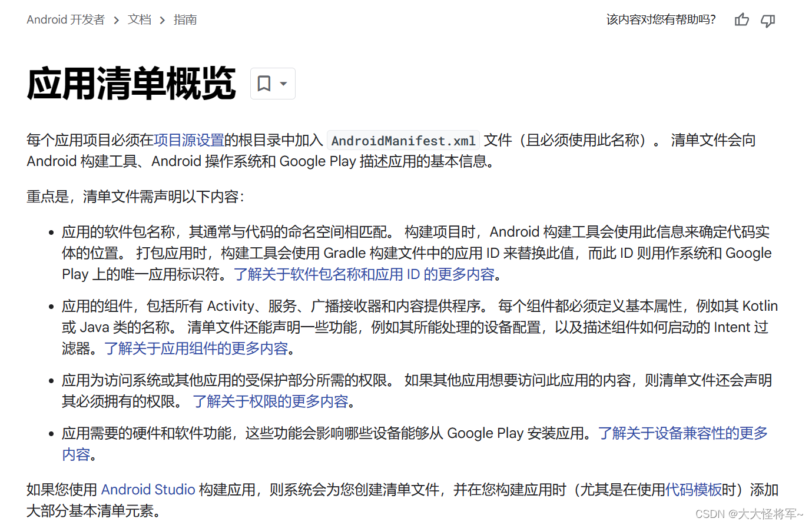Open the bookmark dropdown arrow

283,84
